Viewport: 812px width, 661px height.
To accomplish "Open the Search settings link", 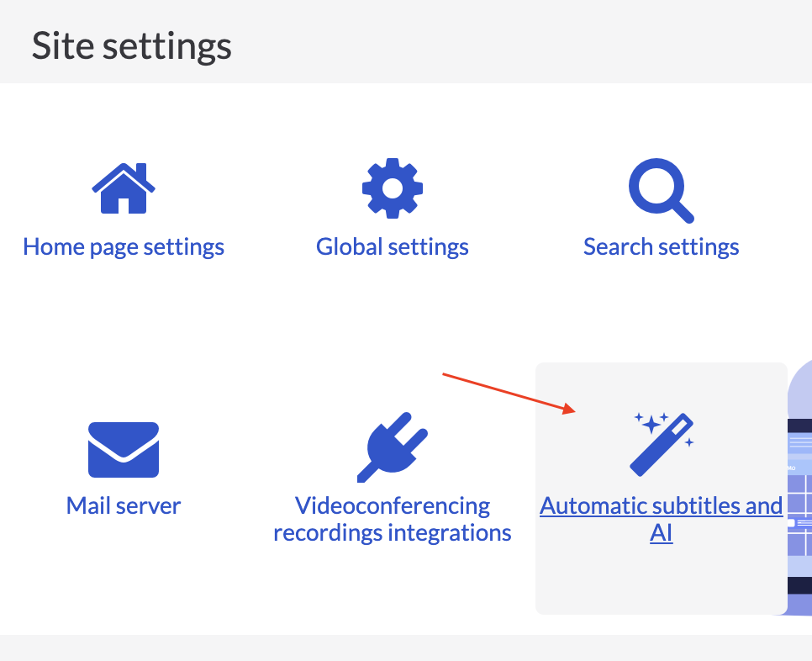I will [662, 247].
